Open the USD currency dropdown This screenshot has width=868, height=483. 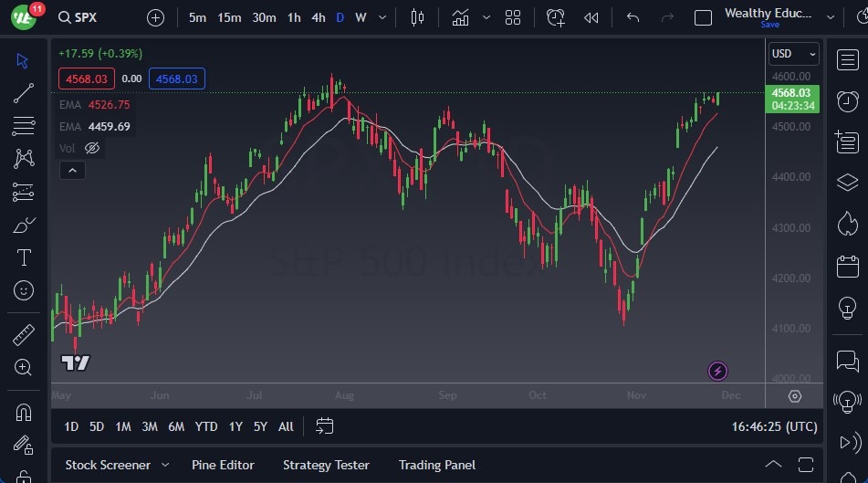point(794,54)
